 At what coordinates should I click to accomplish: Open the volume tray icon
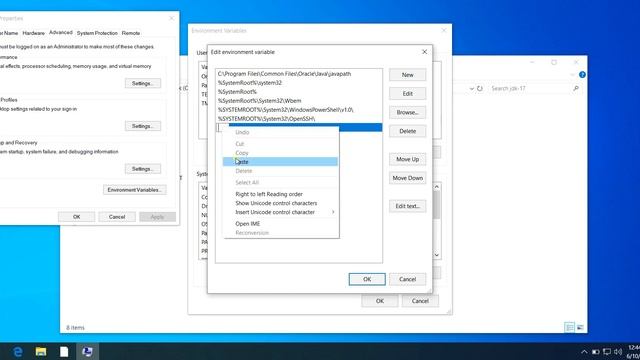618,352
